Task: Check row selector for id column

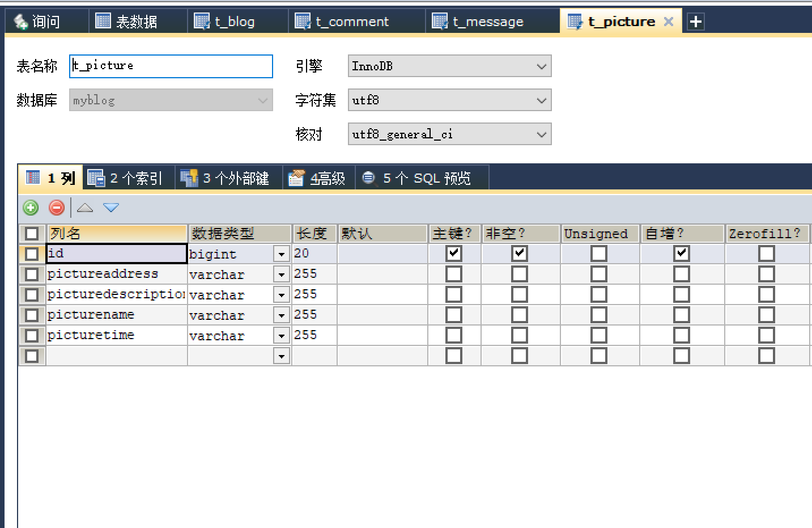Action: [32, 254]
